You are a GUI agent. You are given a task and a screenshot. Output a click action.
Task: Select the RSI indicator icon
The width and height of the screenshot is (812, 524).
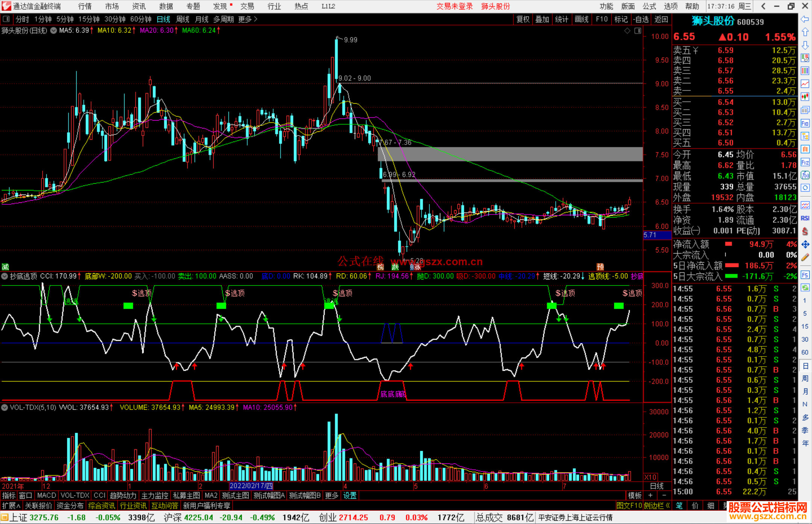[x=805, y=218]
